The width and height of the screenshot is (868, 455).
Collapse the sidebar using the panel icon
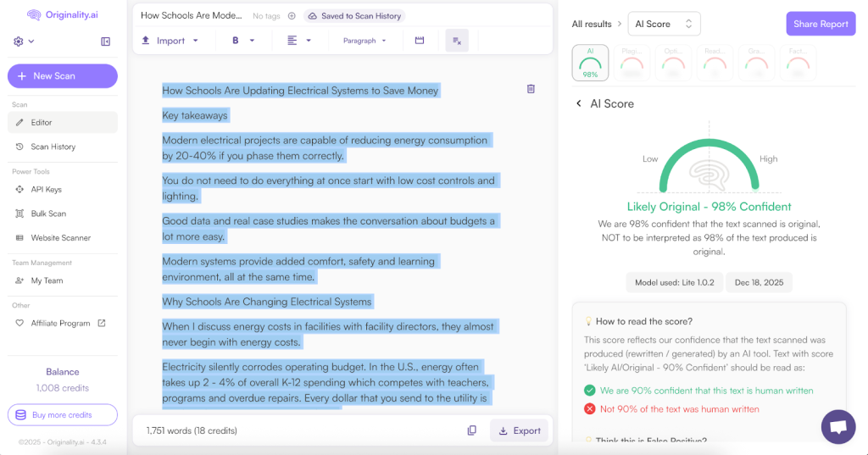click(x=106, y=42)
